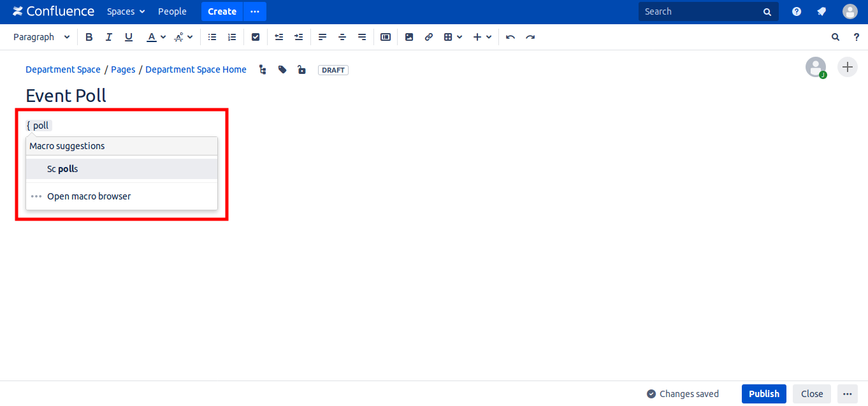Click the insert link icon
The width and height of the screenshot is (868, 406).
coord(429,37)
